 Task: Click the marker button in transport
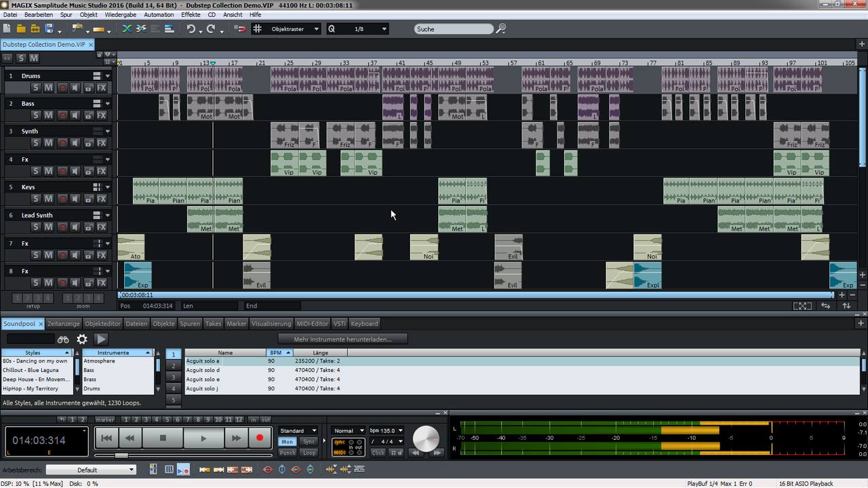click(105, 420)
